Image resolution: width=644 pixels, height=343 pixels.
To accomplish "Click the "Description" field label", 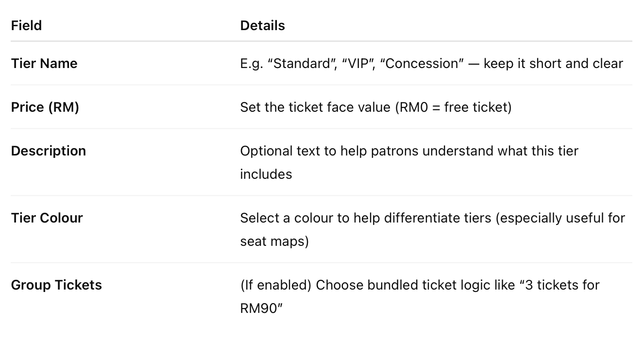I will click(x=49, y=151).
